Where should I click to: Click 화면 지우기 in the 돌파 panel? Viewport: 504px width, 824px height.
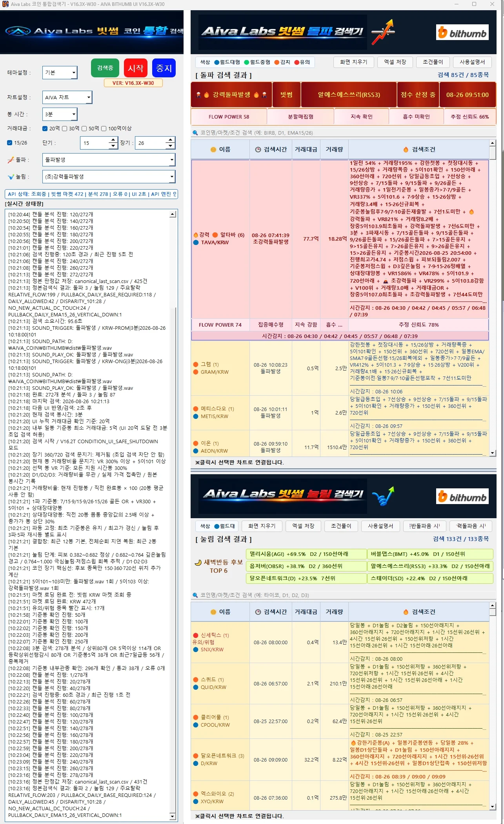click(354, 62)
